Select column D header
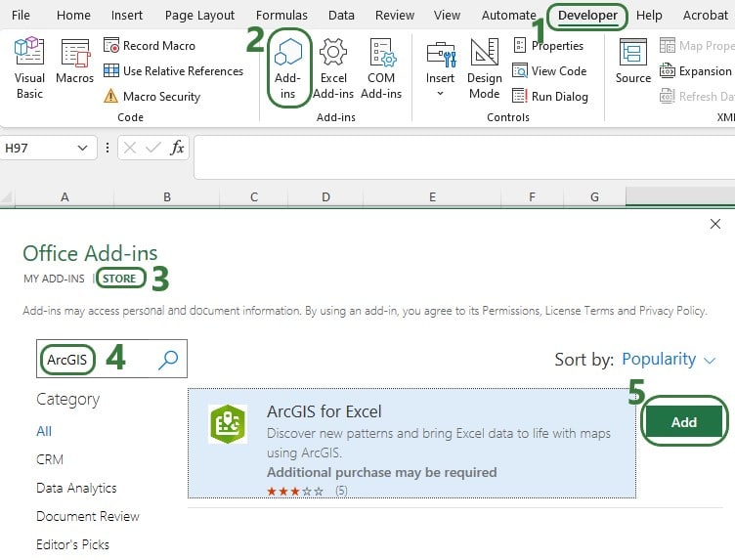This screenshot has width=735, height=560. (325, 196)
